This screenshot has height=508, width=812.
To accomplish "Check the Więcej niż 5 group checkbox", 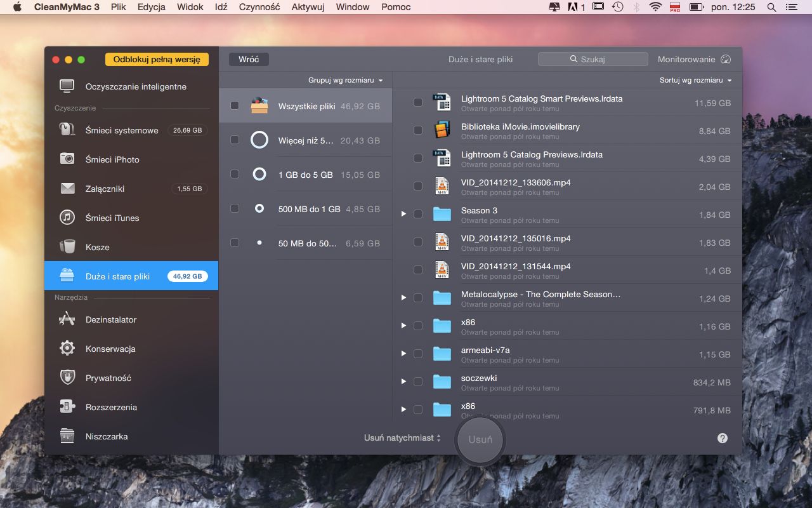I will pos(235,140).
